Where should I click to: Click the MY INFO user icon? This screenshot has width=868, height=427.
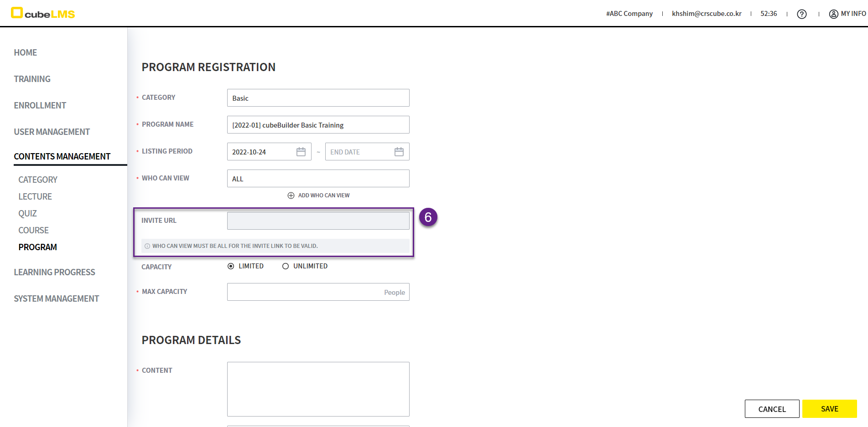coord(833,14)
